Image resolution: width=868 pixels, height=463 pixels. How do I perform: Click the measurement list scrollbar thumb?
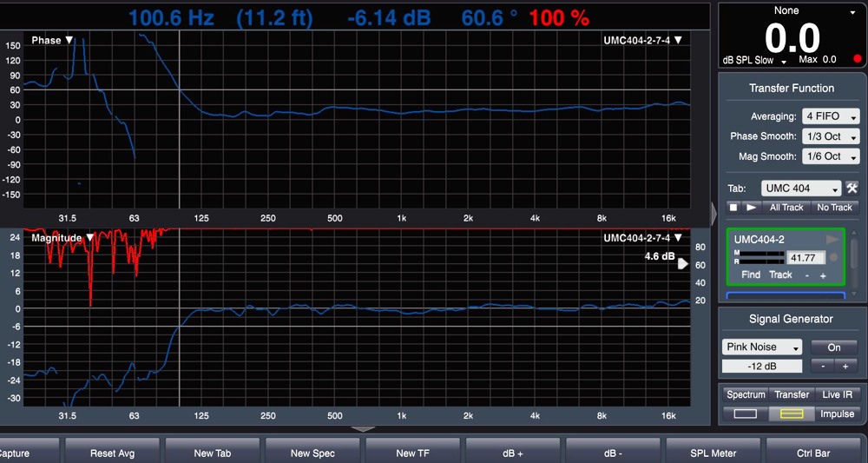pos(855,253)
